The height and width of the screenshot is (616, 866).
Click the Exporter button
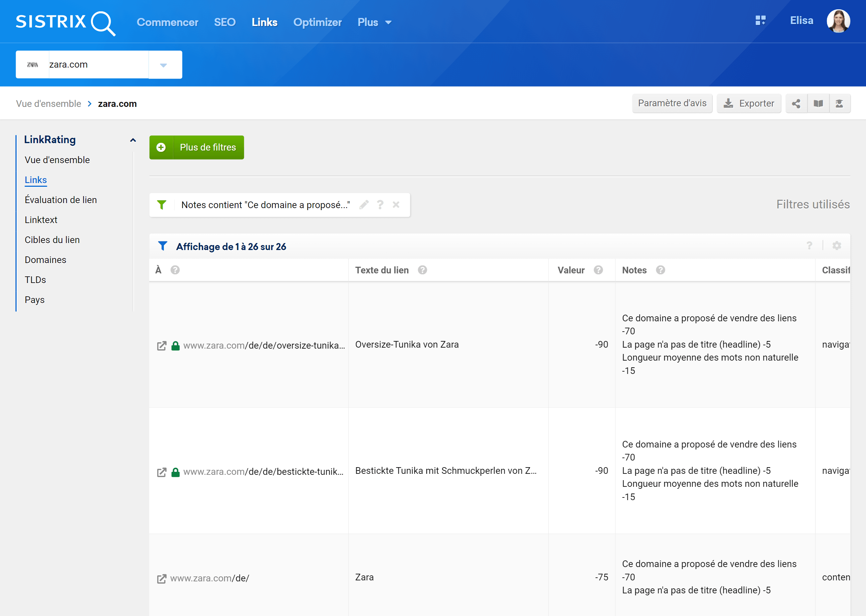[x=749, y=104]
